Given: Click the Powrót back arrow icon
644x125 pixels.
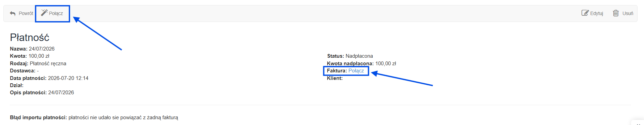Looking at the screenshot, I should pyautogui.click(x=13, y=13).
